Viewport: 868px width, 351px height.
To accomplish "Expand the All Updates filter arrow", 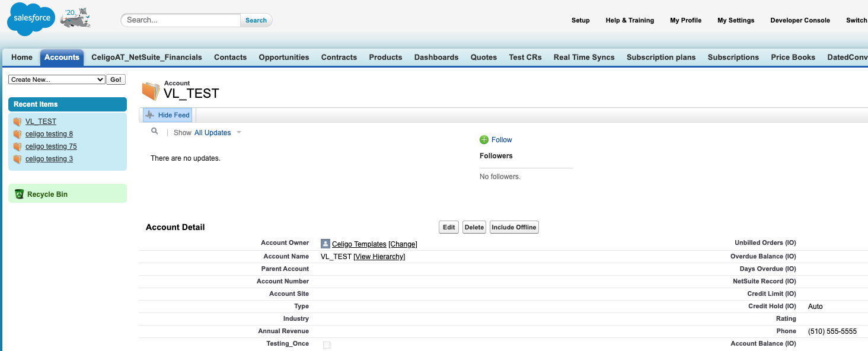I will point(239,132).
